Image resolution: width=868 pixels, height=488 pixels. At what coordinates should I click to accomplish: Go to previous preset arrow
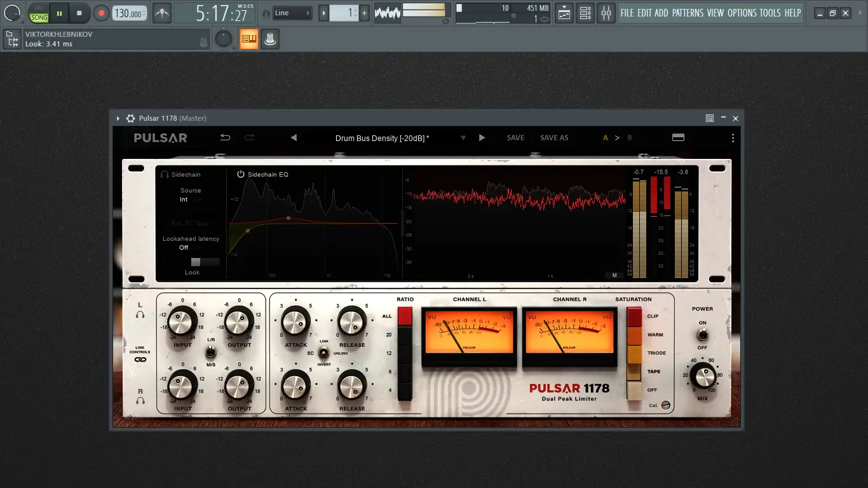294,137
